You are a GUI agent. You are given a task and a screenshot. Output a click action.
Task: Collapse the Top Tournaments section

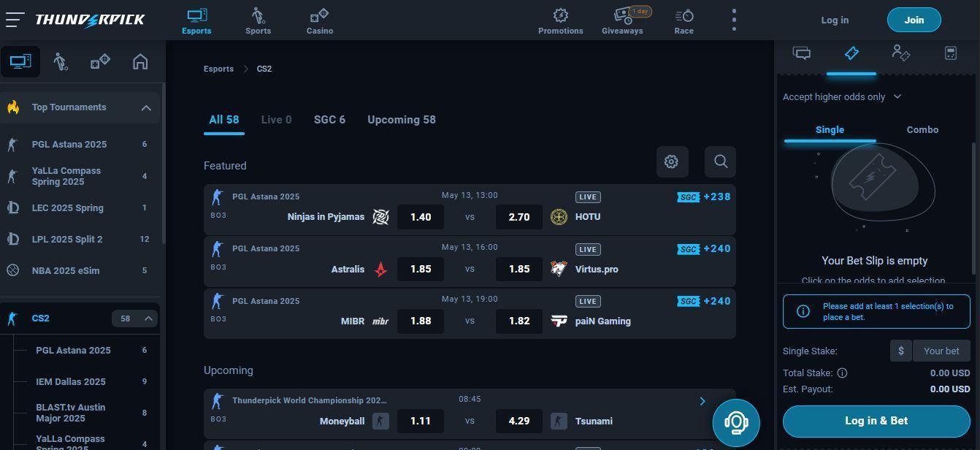tap(146, 107)
